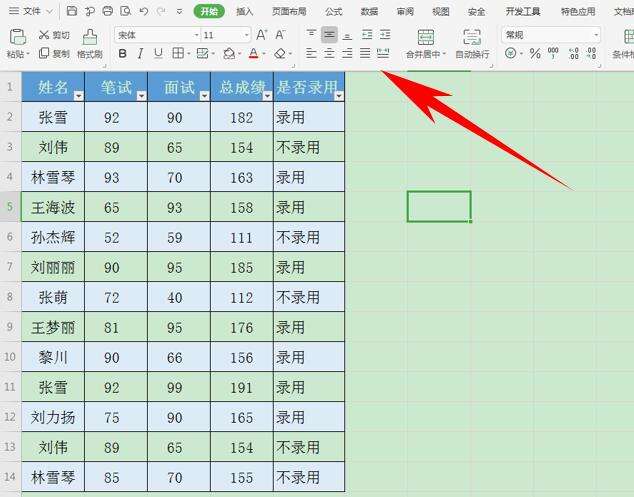
Task: Click the fill color bucket icon
Action: [229, 53]
